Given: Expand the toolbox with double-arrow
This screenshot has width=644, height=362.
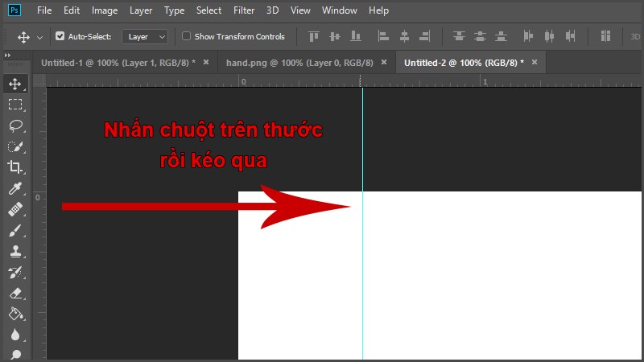Looking at the screenshot, I should pos(7,55).
